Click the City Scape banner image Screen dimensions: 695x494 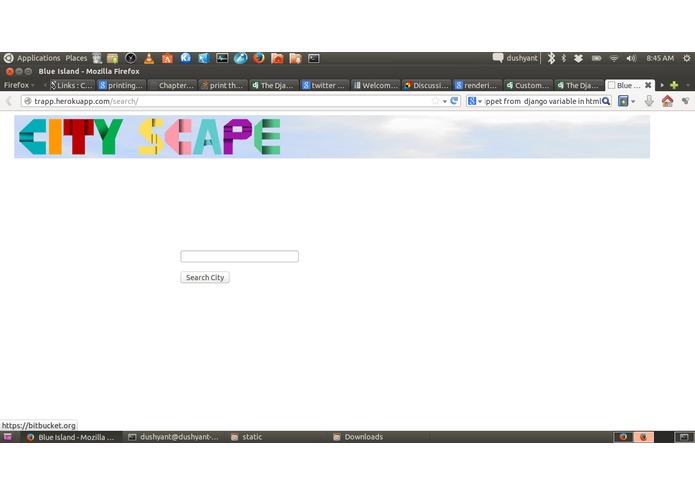click(332, 136)
